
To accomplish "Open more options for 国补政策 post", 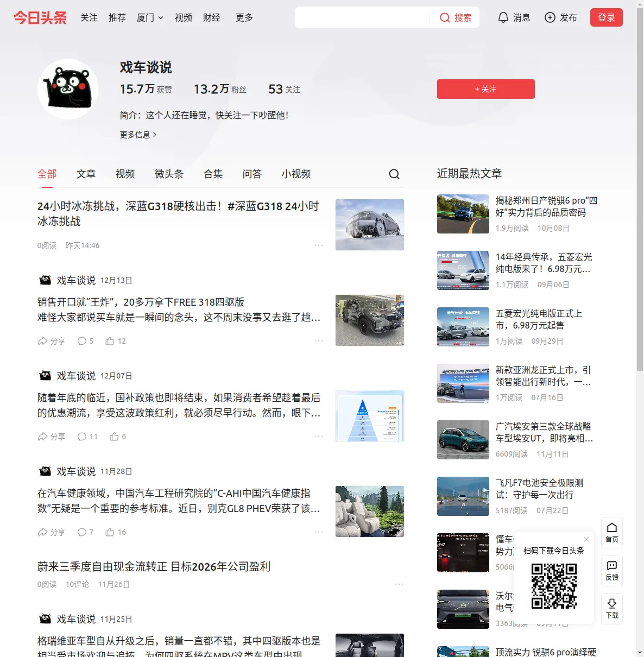I will (x=319, y=437).
